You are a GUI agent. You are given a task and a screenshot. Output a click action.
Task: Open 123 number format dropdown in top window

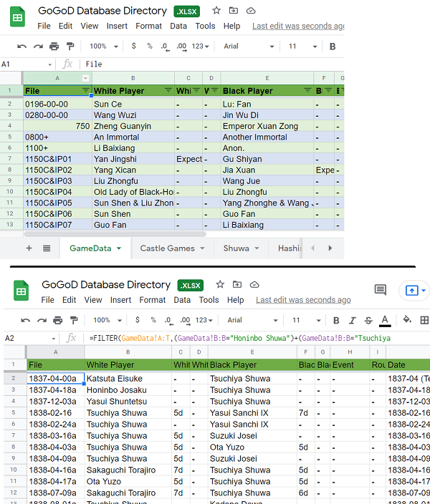[x=200, y=47]
